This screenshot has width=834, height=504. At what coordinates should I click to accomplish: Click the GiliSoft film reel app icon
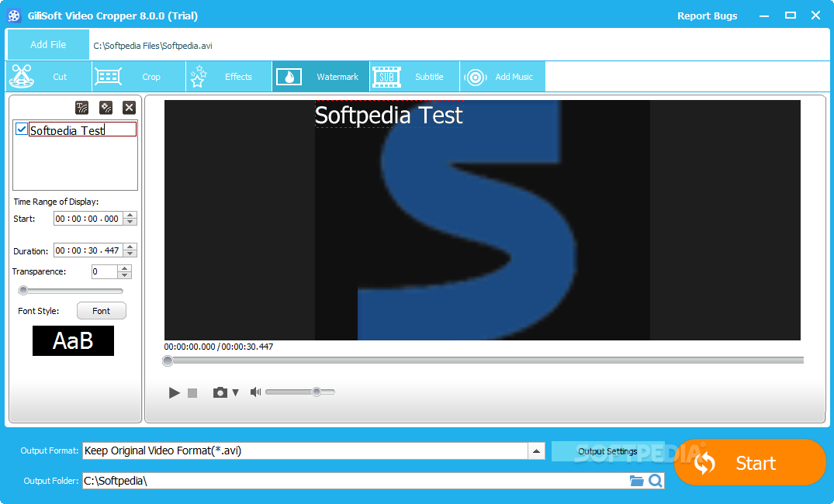pyautogui.click(x=15, y=16)
